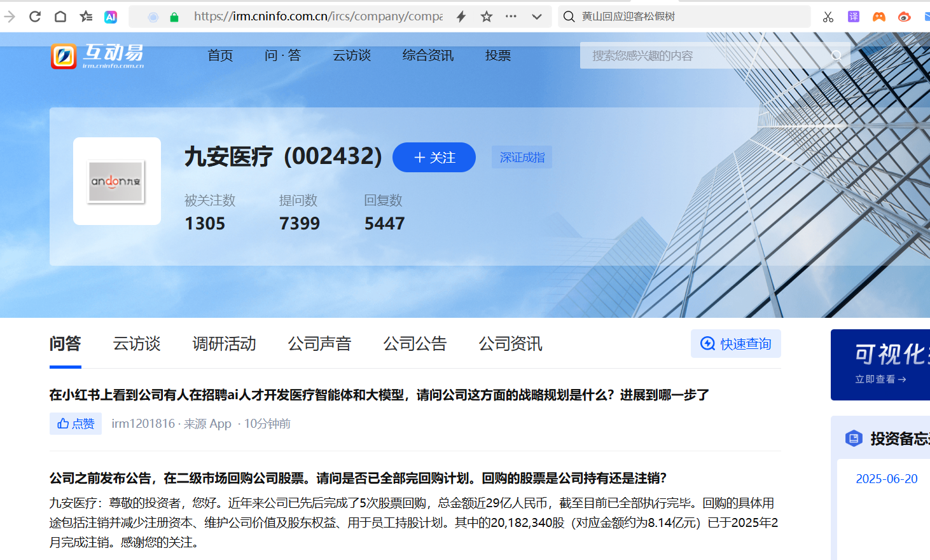930x560 pixels.
Task: Open the orange game controller icon
Action: [879, 17]
